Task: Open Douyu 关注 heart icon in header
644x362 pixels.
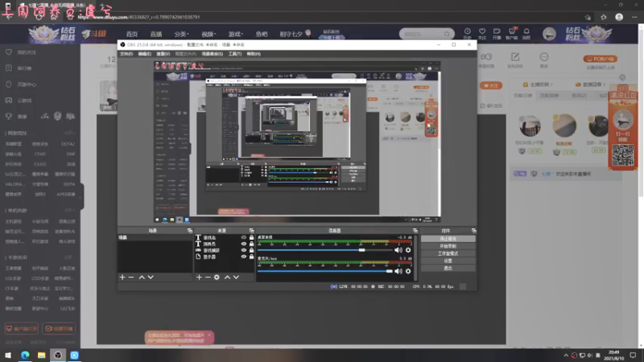Action: click(482, 33)
